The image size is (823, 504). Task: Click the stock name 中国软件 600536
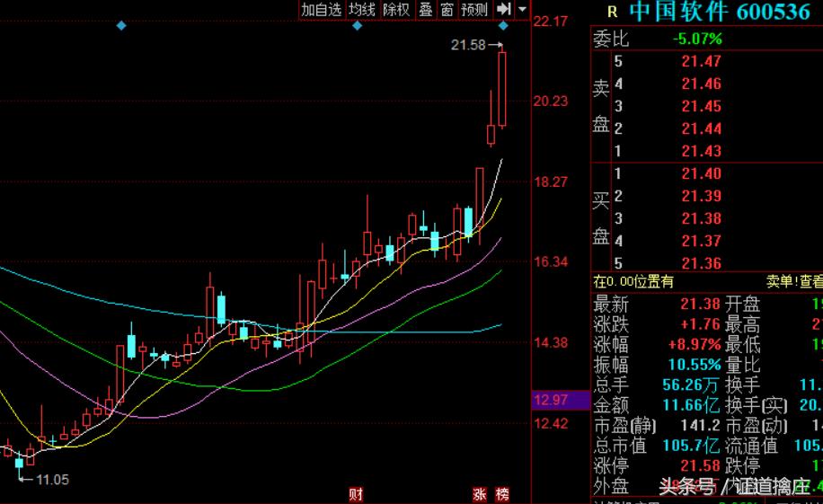[721, 12]
